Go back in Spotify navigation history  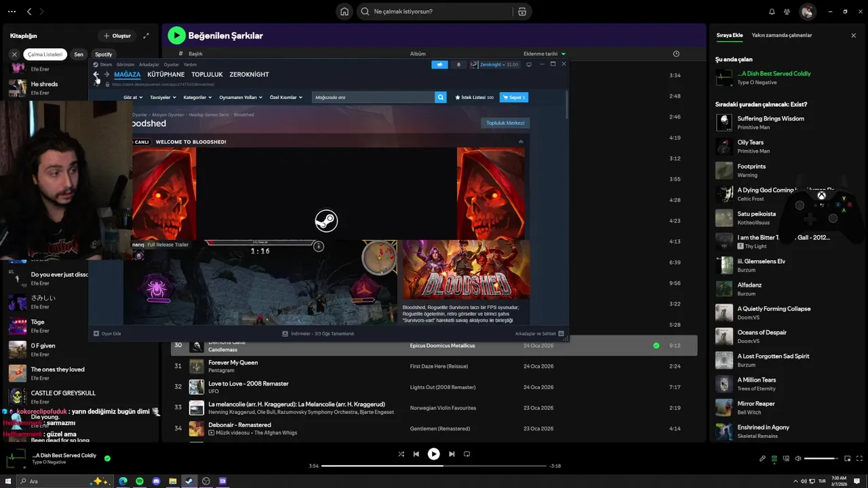click(x=29, y=12)
